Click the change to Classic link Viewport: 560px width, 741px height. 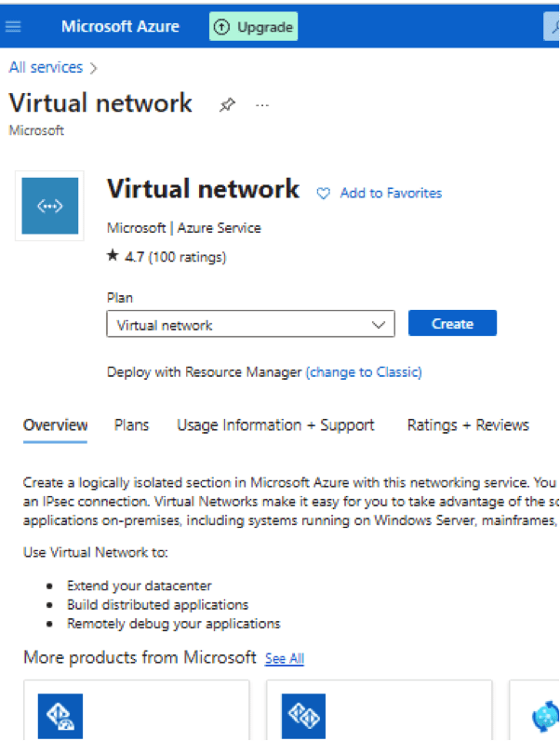364,371
